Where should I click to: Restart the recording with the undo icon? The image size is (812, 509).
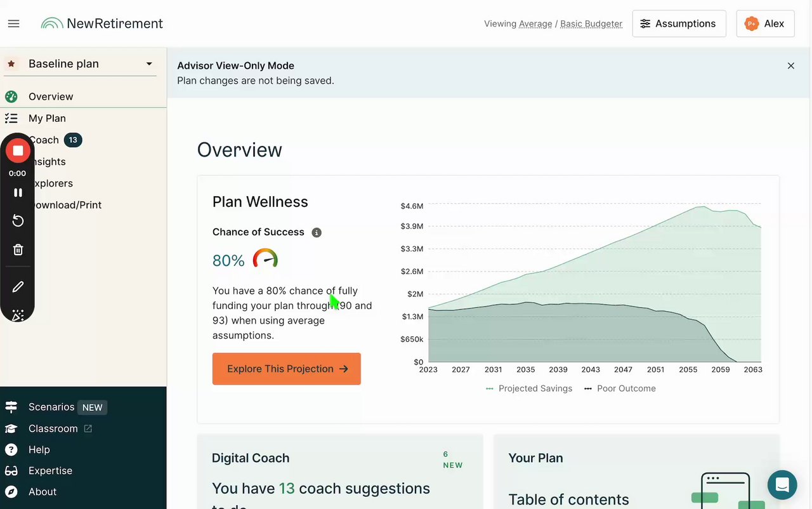point(18,221)
